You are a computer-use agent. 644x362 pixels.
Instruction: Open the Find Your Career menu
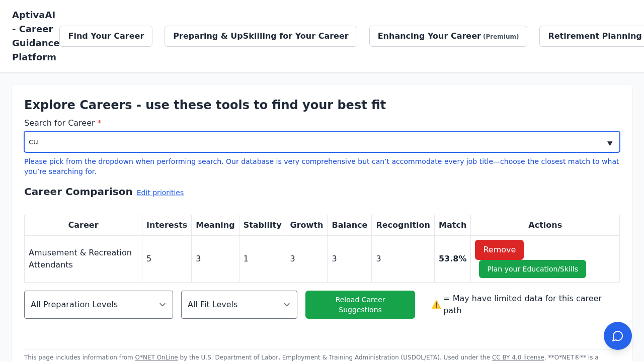106,36
